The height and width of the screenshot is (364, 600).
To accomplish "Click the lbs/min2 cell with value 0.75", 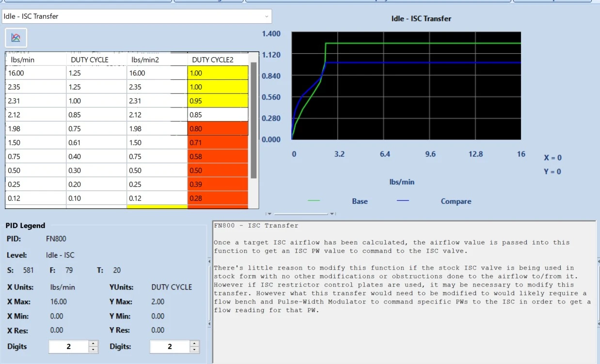I will 157,156.
